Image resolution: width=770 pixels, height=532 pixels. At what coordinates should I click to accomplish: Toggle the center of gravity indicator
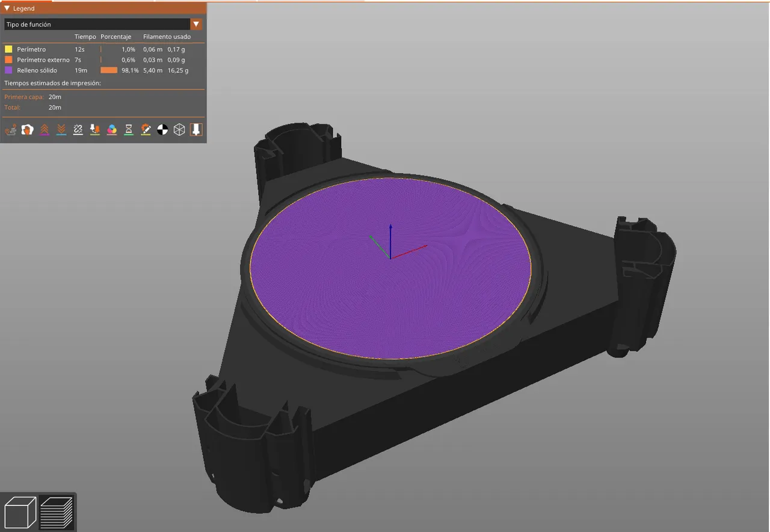coord(162,129)
